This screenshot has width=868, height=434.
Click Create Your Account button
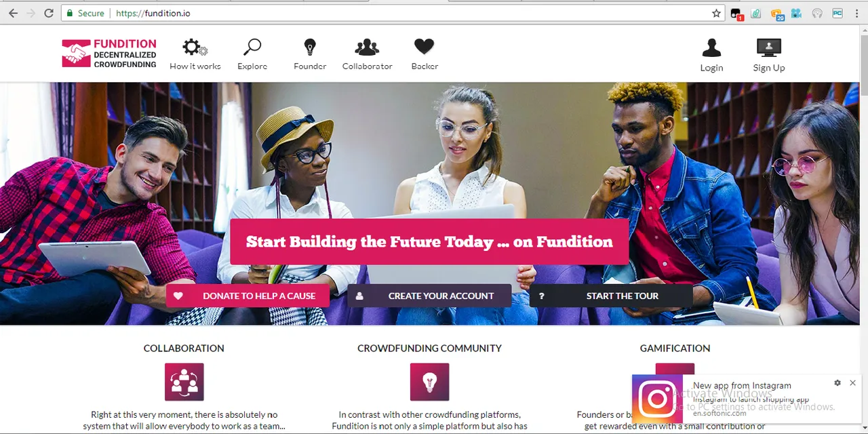click(x=429, y=296)
